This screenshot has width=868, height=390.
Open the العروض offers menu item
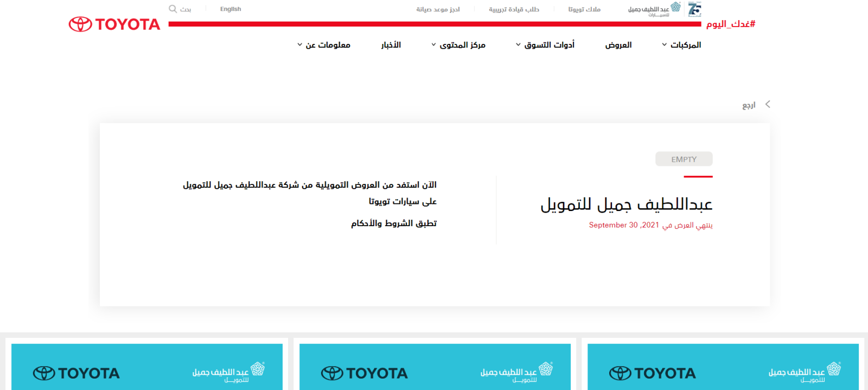point(618,45)
